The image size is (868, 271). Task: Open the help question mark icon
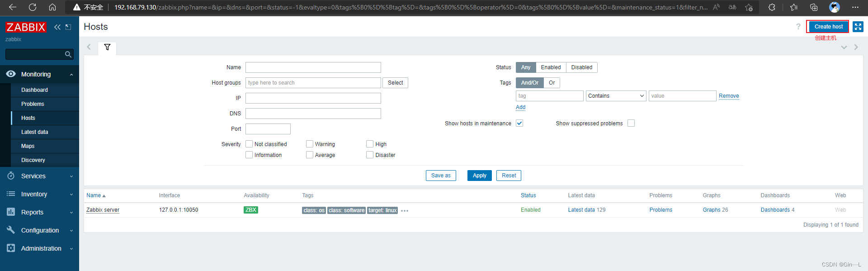click(x=798, y=27)
